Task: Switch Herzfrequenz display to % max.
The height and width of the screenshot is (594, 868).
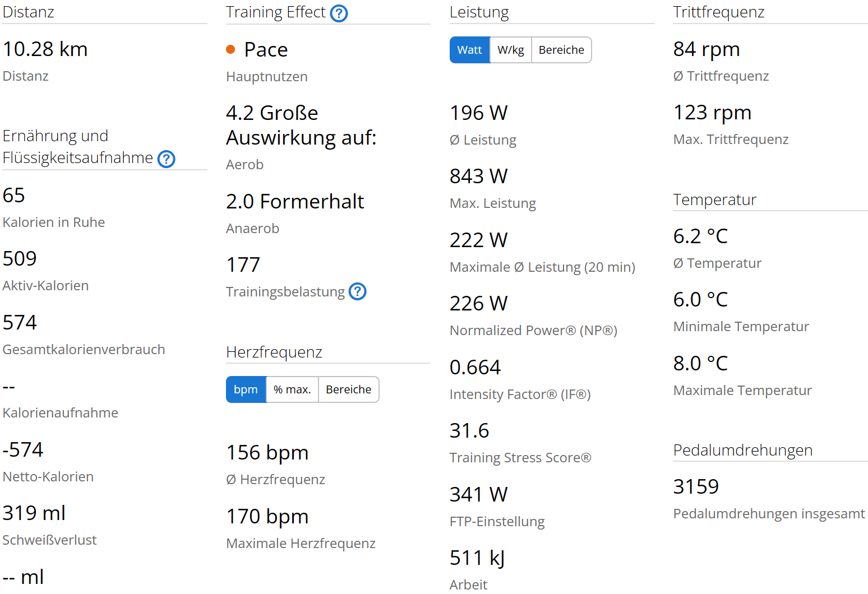Action: pos(292,389)
